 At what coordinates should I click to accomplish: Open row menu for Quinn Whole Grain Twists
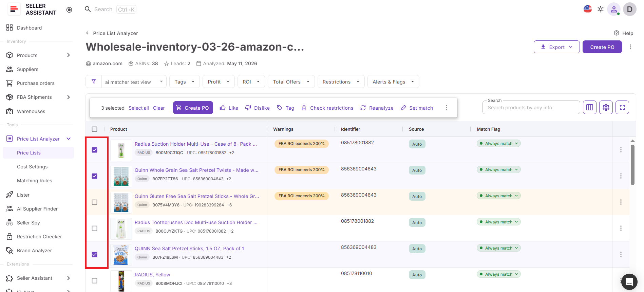(621, 176)
